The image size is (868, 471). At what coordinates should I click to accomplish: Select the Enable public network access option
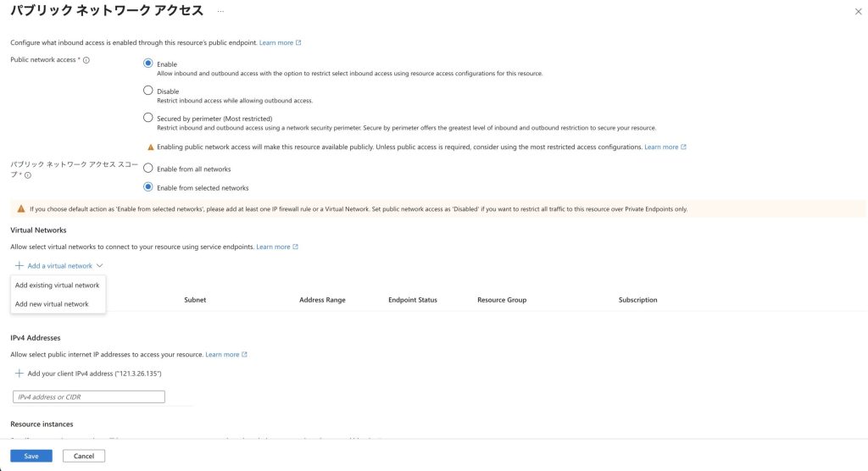[x=148, y=64]
